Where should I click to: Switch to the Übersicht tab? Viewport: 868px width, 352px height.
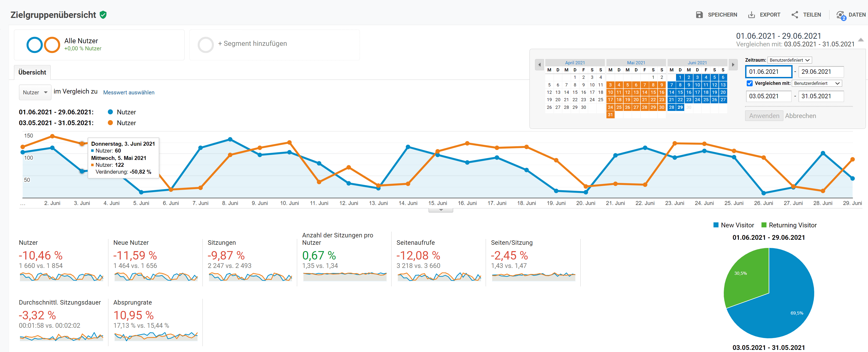point(32,72)
